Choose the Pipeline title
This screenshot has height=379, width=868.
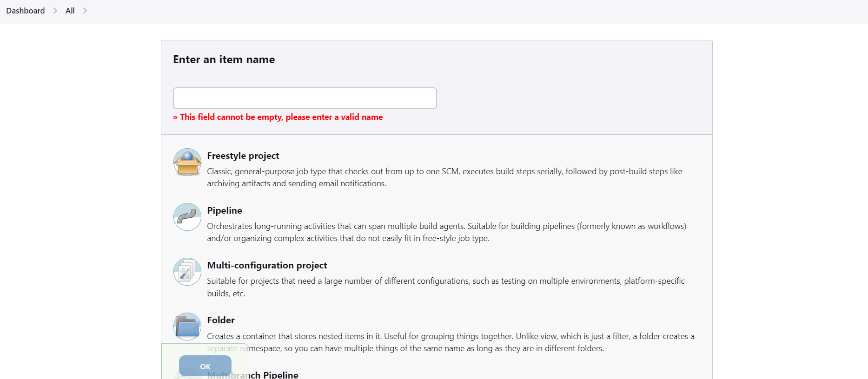coord(225,210)
